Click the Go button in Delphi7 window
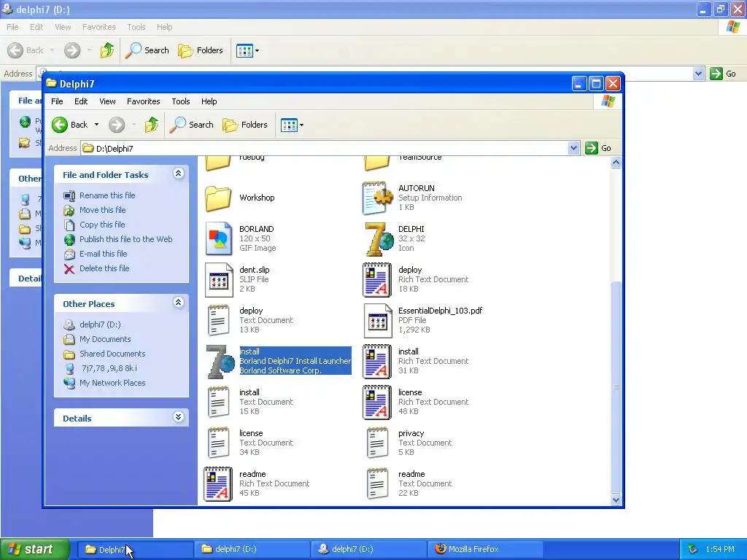 (599, 148)
